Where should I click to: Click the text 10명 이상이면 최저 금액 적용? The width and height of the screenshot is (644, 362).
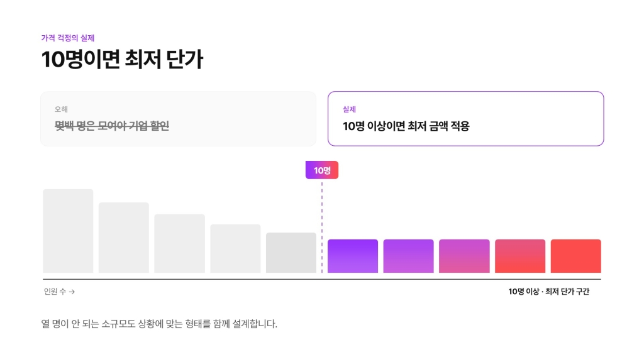point(406,126)
